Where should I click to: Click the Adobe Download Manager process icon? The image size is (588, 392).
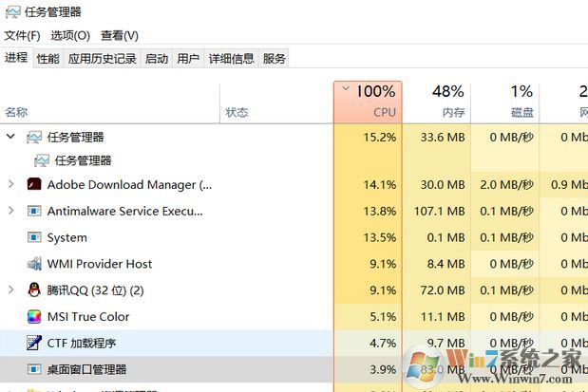pyautogui.click(x=34, y=185)
